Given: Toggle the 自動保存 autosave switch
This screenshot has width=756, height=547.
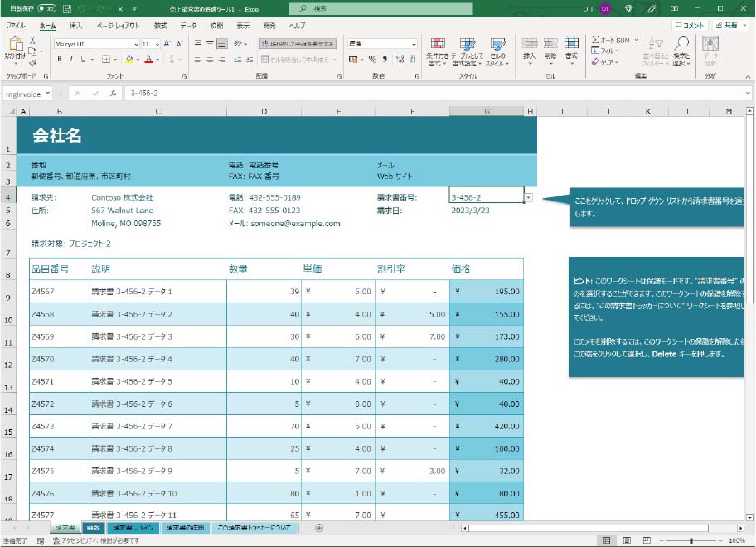Looking at the screenshot, I should tap(47, 8).
